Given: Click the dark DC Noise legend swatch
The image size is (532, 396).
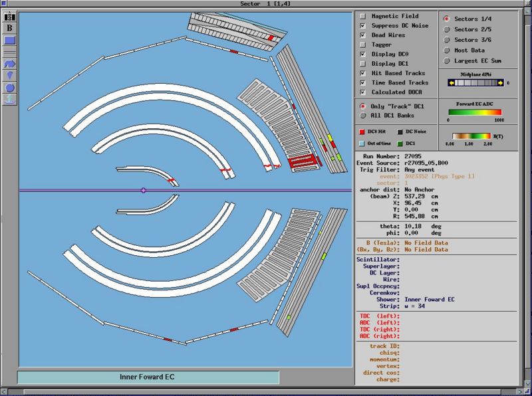Looking at the screenshot, I should pos(400,132).
